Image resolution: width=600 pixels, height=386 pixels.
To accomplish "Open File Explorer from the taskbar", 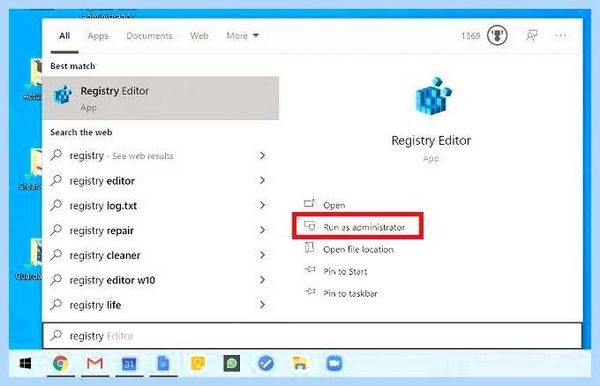I will 300,363.
